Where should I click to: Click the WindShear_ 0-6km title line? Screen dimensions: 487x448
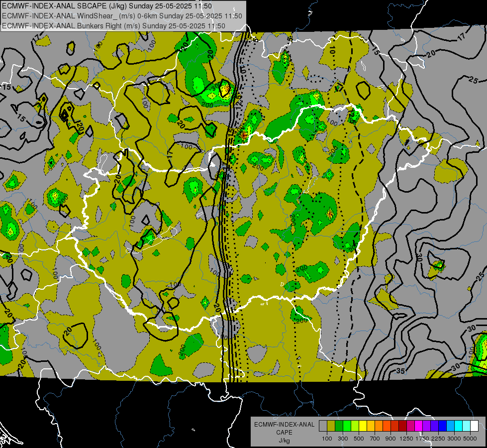pyautogui.click(x=122, y=16)
